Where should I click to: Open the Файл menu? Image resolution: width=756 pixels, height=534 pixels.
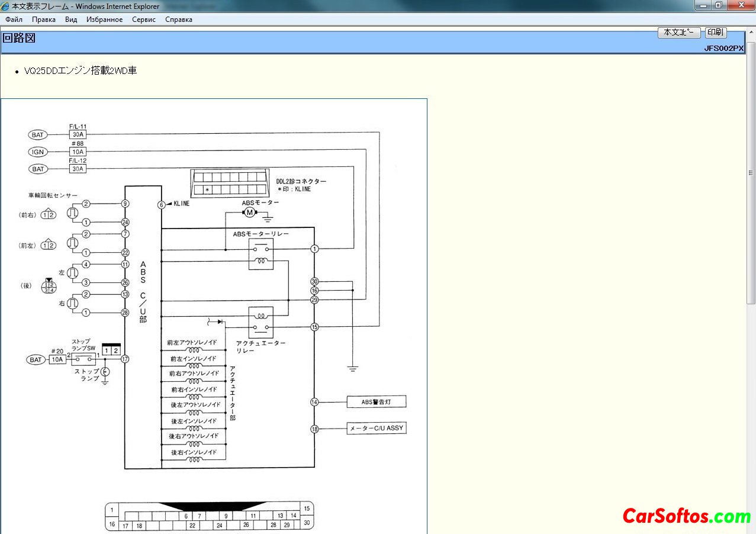point(14,20)
